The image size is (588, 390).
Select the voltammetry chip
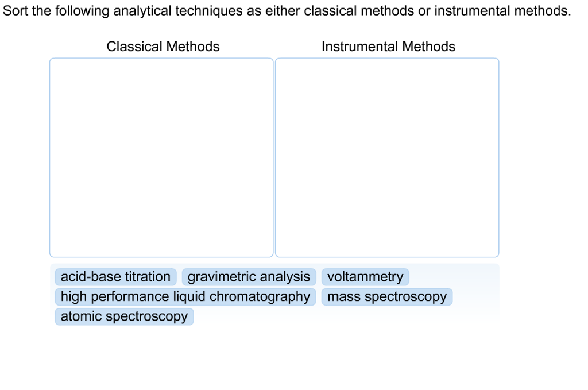point(365,277)
